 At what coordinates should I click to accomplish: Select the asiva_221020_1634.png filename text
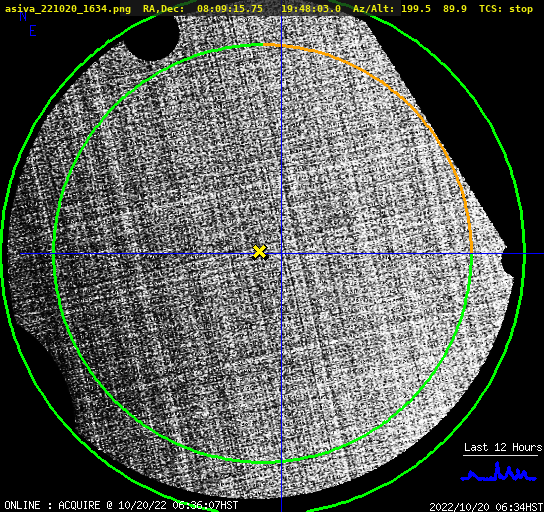click(x=68, y=9)
